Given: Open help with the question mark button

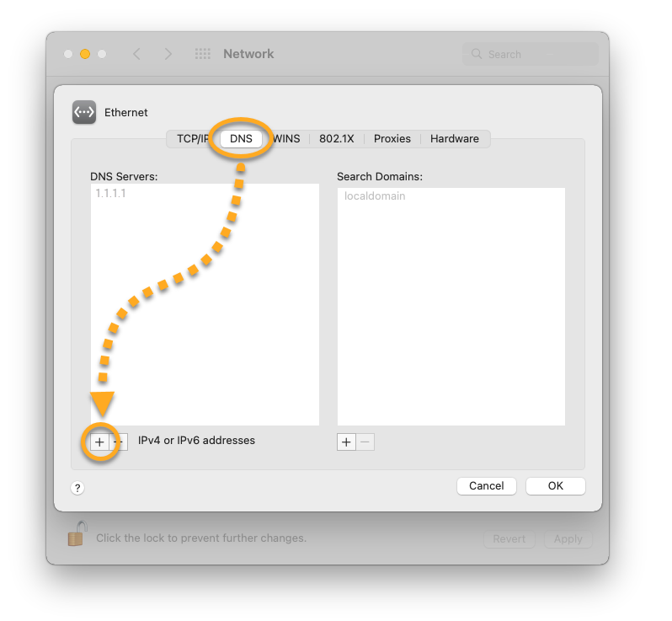Looking at the screenshot, I should click(x=77, y=488).
